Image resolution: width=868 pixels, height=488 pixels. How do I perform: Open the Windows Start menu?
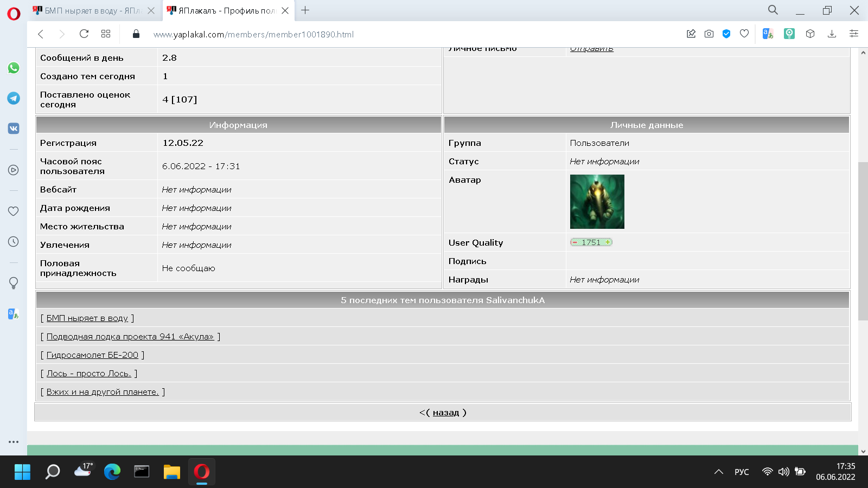pyautogui.click(x=22, y=472)
